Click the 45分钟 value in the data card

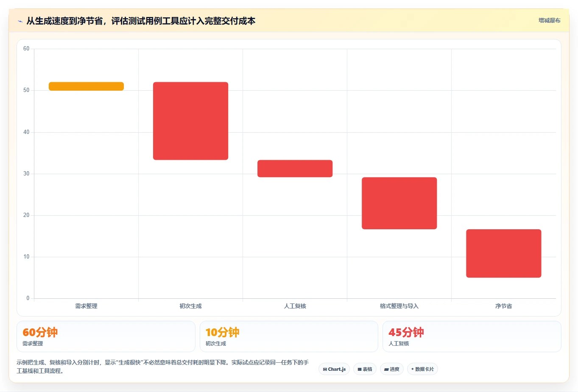coord(406,332)
